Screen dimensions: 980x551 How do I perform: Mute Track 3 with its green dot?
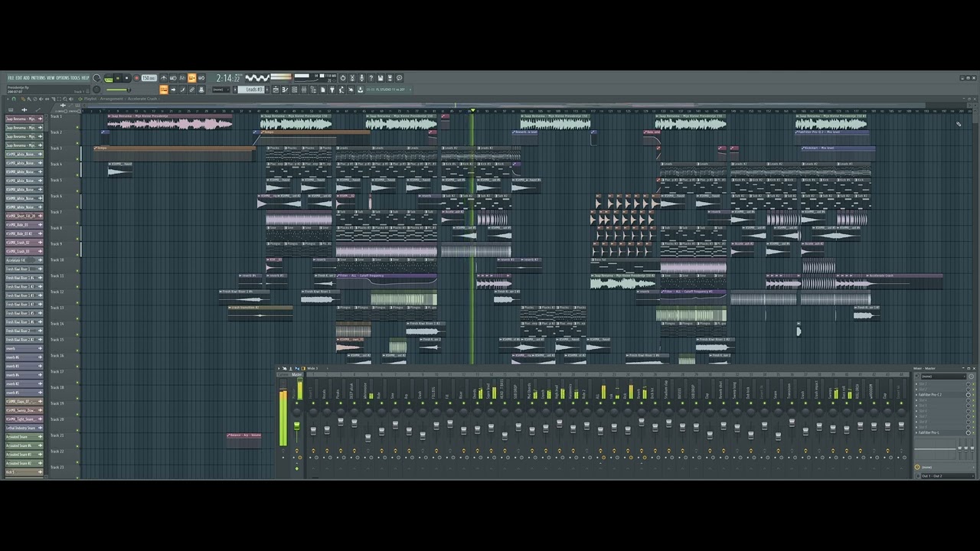[x=77, y=159]
